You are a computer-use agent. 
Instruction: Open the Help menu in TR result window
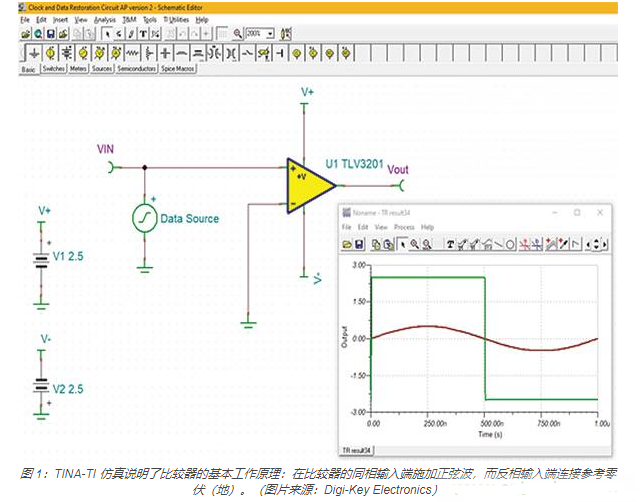[x=427, y=227]
